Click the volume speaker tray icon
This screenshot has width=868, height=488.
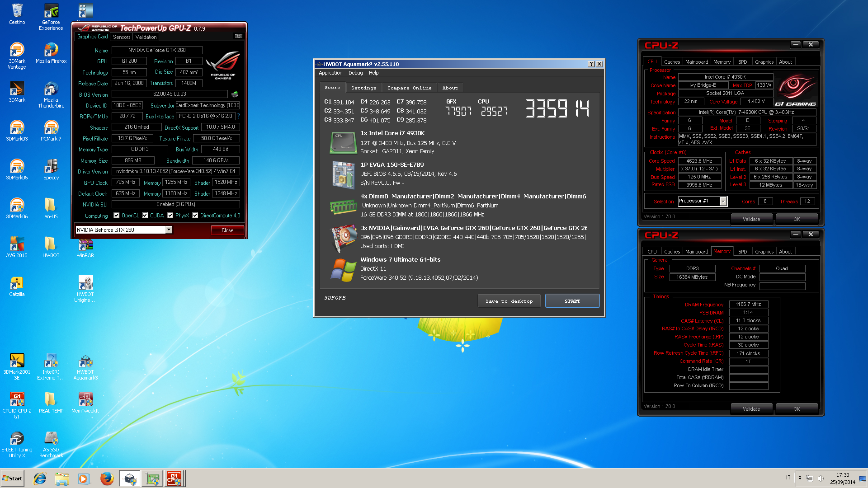pyautogui.click(x=821, y=478)
